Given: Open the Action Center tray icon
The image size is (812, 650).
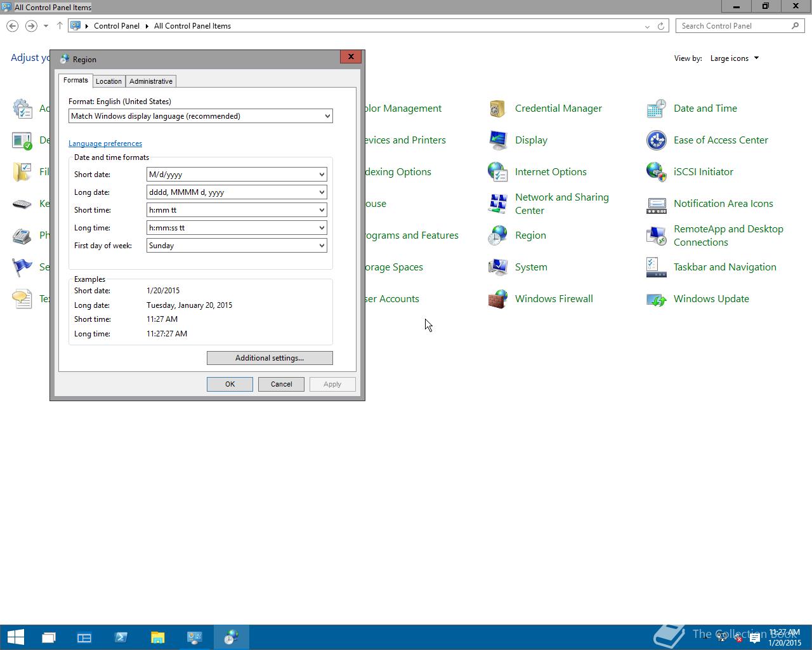Looking at the screenshot, I should [x=755, y=639].
